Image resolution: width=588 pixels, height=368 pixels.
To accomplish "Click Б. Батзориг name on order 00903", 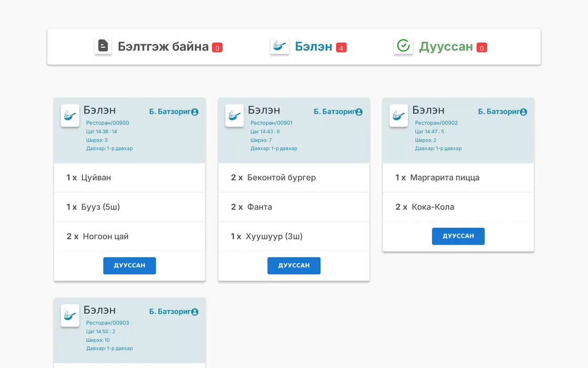I will 170,311.
